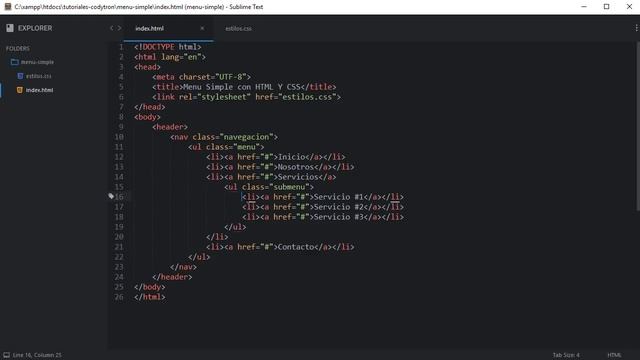
Task: Open estilos.css in the sidebar
Action: [x=38, y=76]
